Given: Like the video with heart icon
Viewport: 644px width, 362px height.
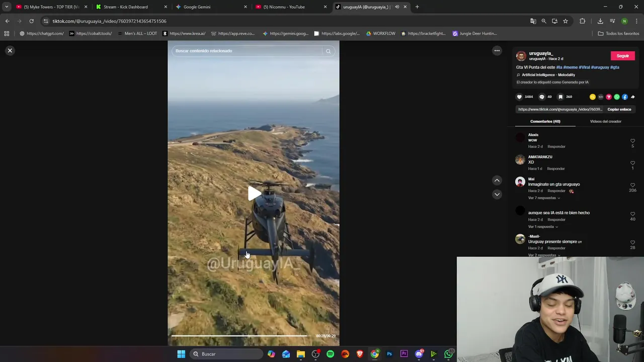Looking at the screenshot, I should (x=519, y=97).
